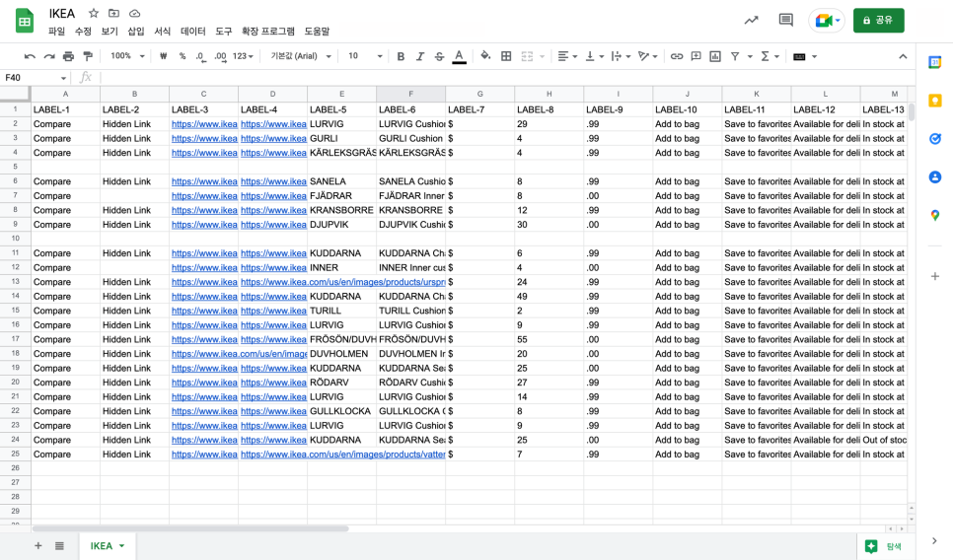The width and height of the screenshot is (953, 560).
Task: Open the 데이터 menu
Action: click(x=192, y=32)
